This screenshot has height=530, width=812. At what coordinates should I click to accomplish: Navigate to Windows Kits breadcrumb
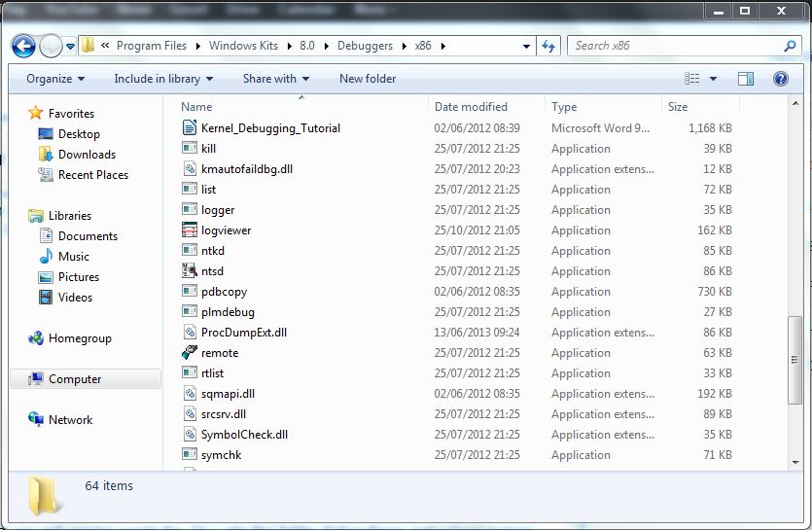pyautogui.click(x=243, y=46)
